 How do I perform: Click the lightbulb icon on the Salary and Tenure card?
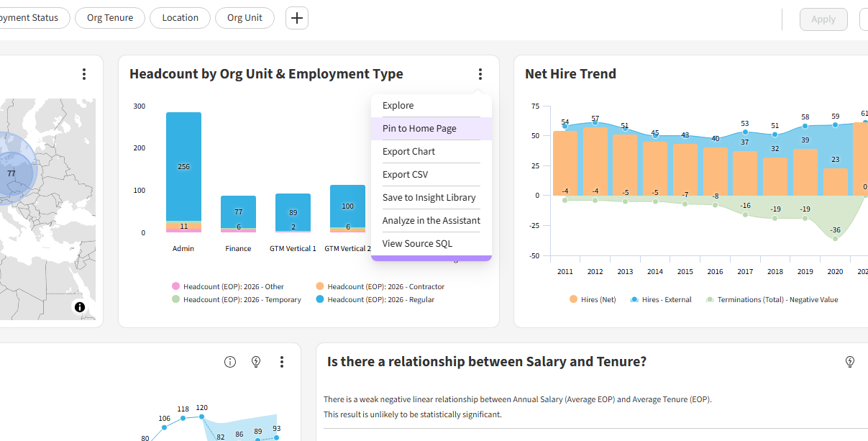[849, 362]
